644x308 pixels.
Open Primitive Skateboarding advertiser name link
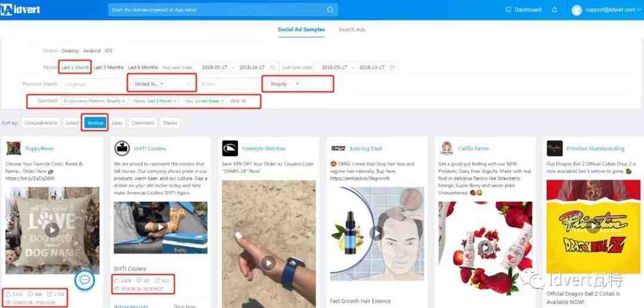596,149
